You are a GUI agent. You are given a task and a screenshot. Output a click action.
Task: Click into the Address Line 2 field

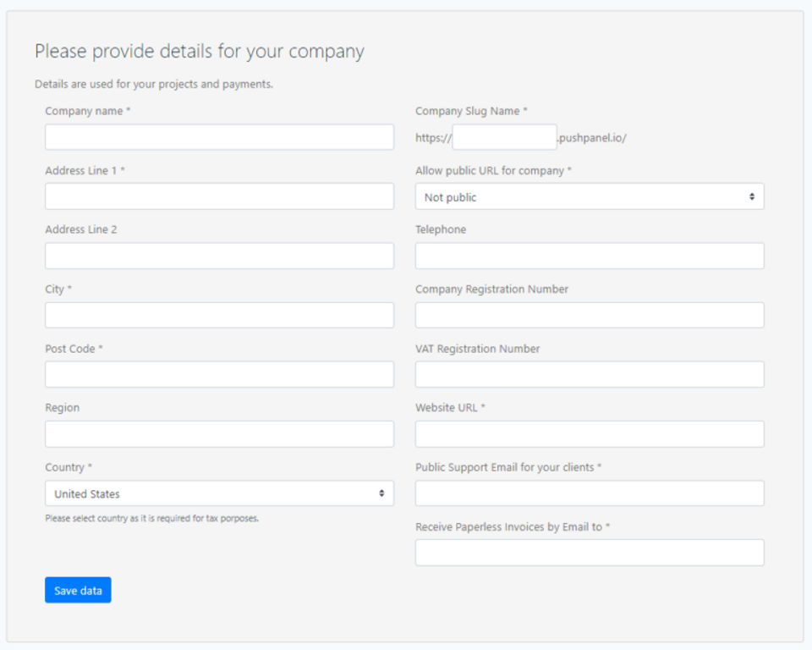coord(219,256)
